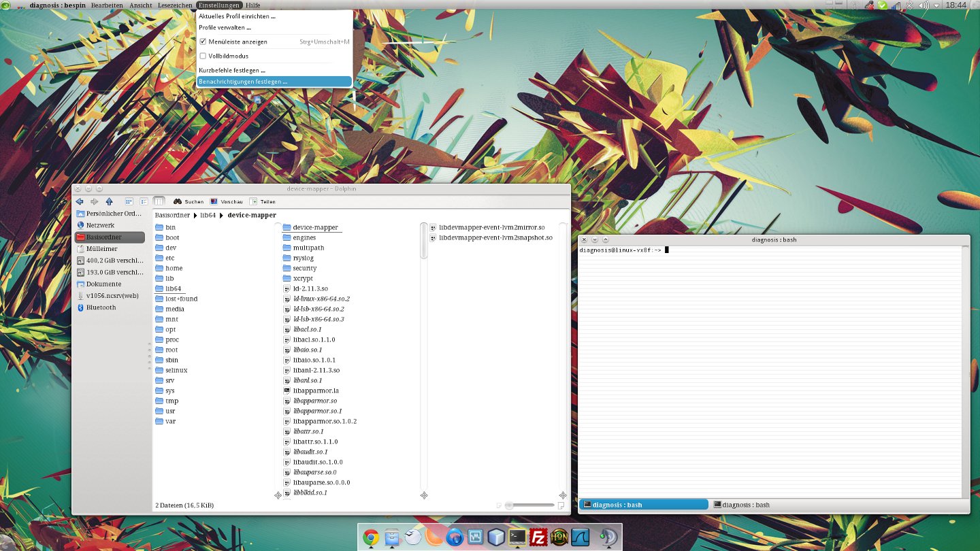This screenshot has width=980, height=551.
Task: Open the clock application in the dock
Action: [413, 537]
